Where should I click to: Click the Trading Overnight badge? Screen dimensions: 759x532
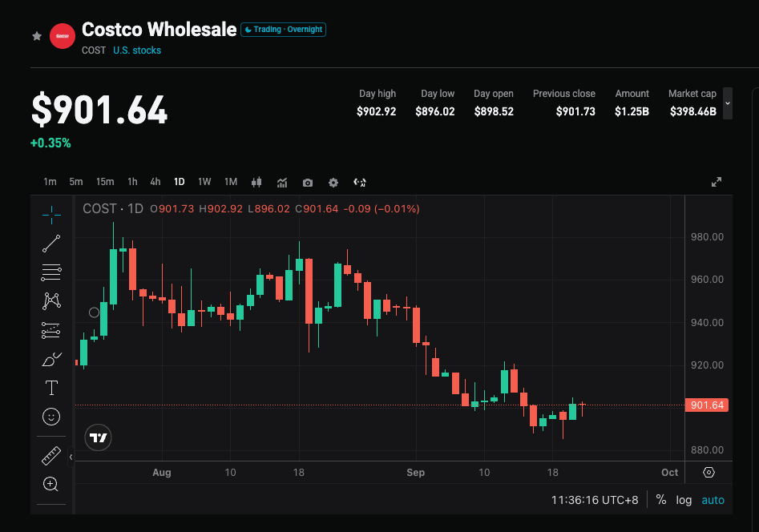(x=283, y=30)
